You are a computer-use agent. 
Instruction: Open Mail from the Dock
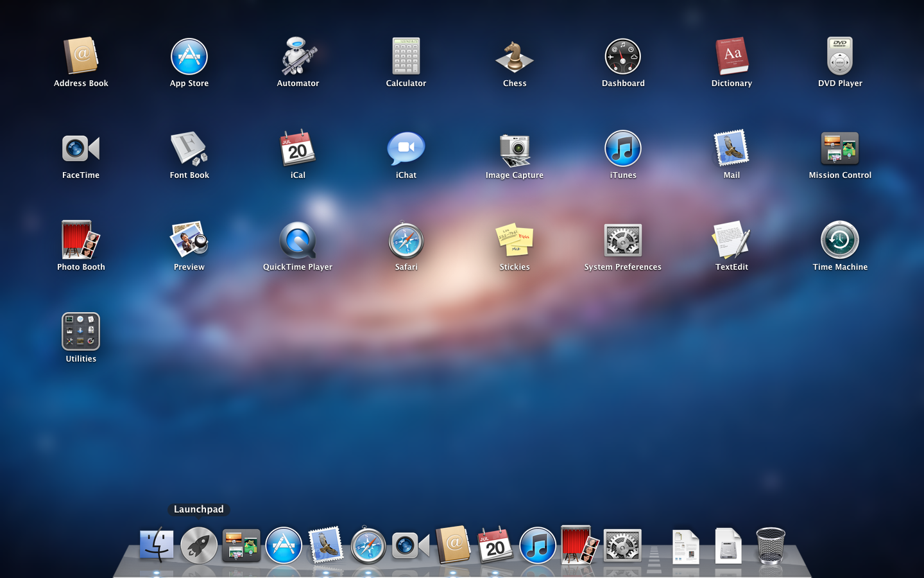(326, 545)
